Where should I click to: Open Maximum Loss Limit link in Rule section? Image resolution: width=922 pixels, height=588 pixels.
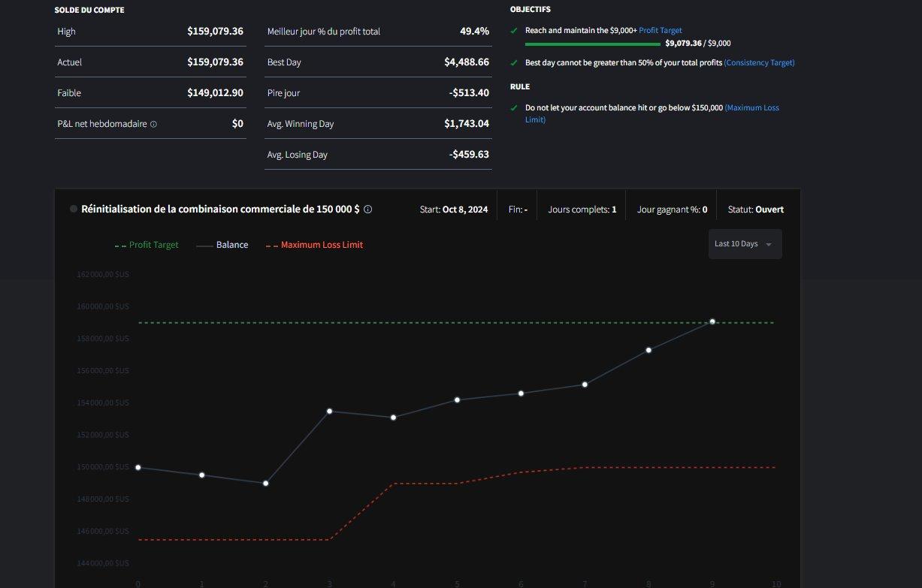pyautogui.click(x=751, y=108)
